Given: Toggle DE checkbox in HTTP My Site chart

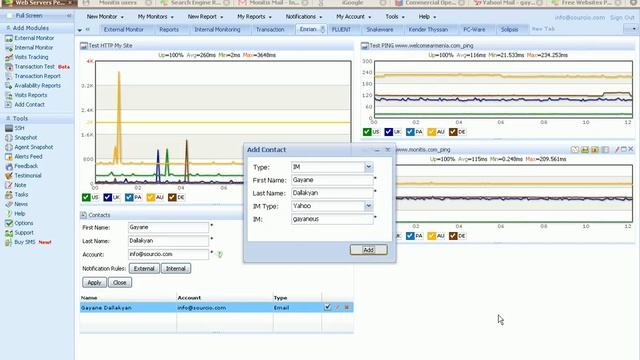Looking at the screenshot, I should (x=172, y=197).
